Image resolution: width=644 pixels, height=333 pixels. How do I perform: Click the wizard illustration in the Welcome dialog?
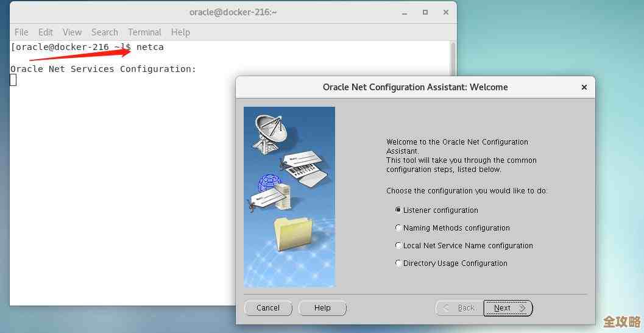(x=289, y=197)
